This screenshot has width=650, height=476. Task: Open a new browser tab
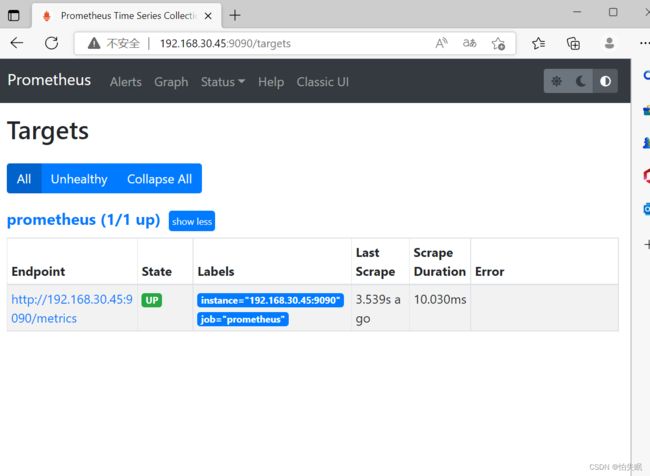click(235, 15)
